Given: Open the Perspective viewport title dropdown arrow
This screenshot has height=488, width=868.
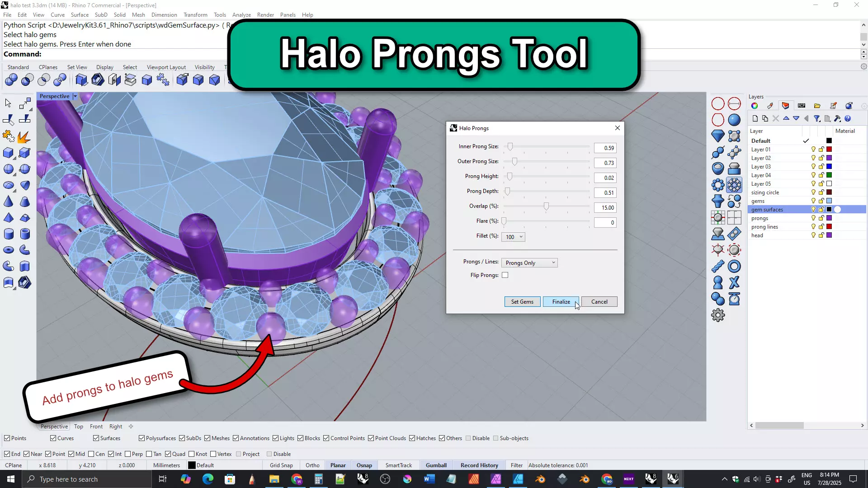Looking at the screenshot, I should point(75,96).
